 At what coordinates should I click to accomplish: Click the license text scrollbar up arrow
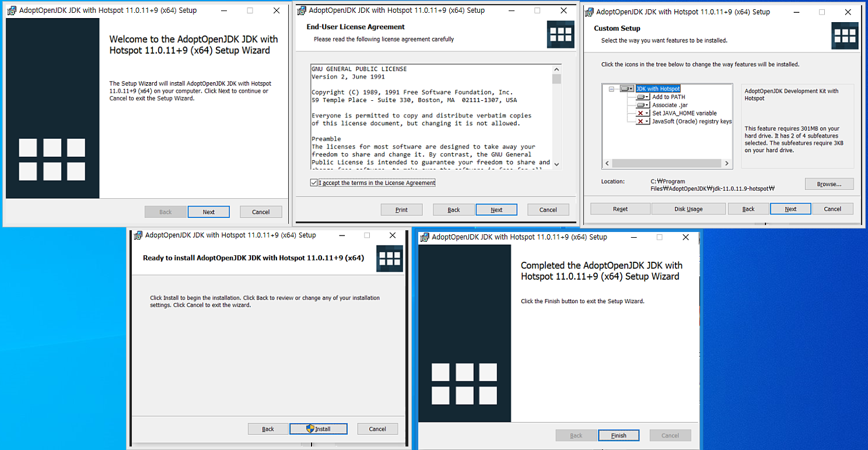556,69
